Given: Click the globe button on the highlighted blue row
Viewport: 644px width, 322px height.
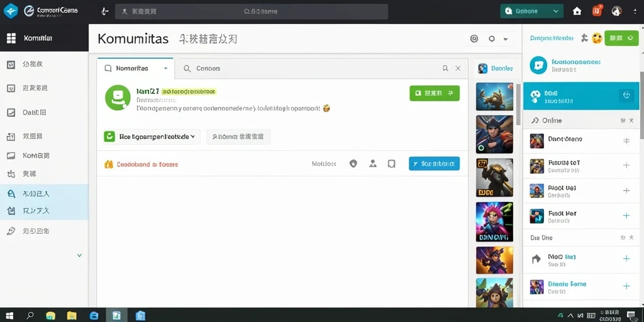Looking at the screenshot, I should point(627,95).
